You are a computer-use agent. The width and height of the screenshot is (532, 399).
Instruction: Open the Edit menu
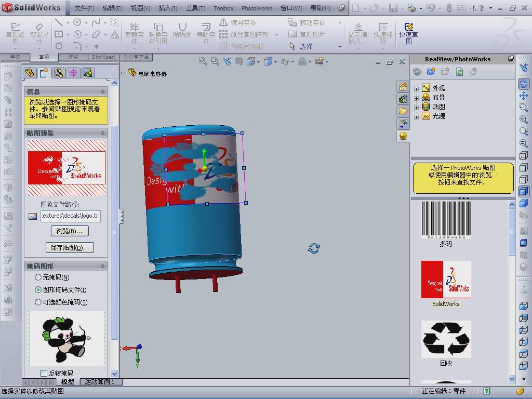(112, 8)
